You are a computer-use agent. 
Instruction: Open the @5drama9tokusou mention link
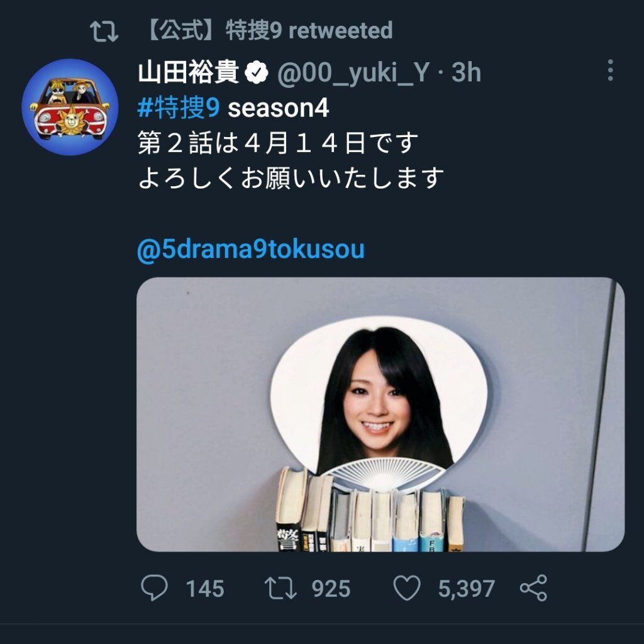[250, 249]
